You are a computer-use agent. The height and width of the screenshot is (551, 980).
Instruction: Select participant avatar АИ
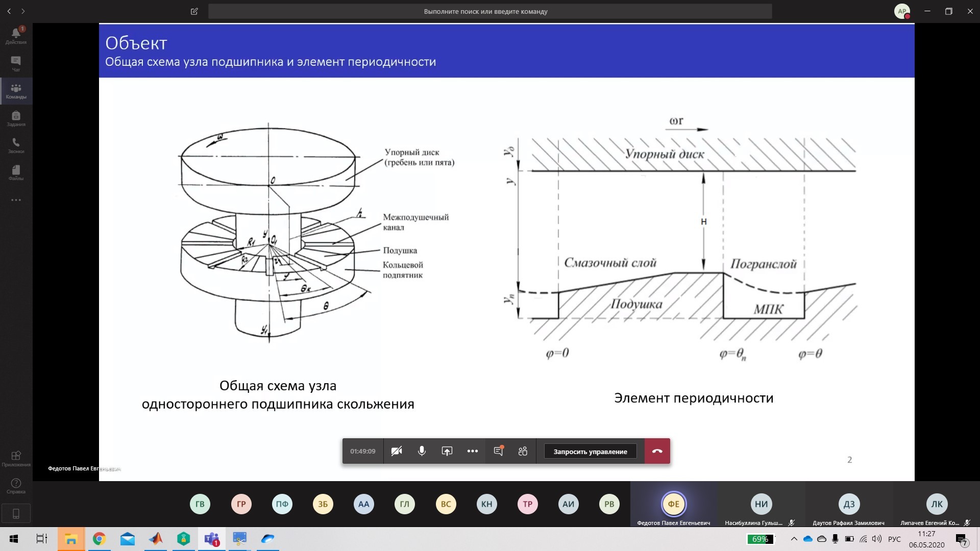[x=568, y=504]
